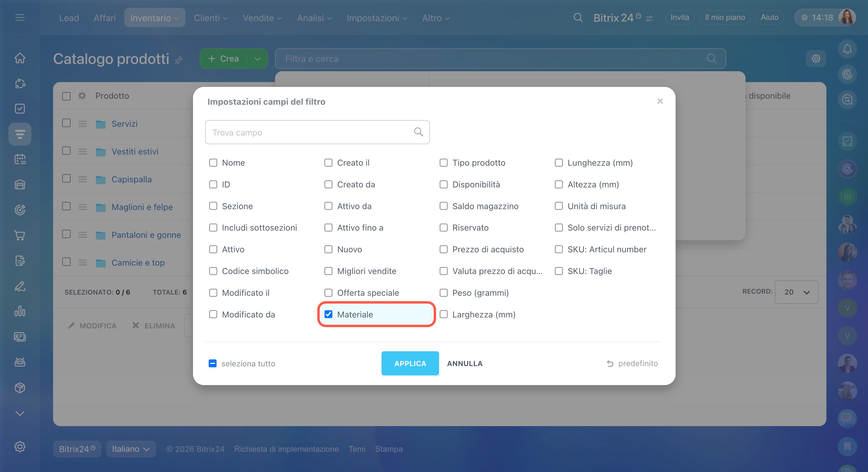
Task: Click the home icon in left sidebar
Action: (x=20, y=58)
